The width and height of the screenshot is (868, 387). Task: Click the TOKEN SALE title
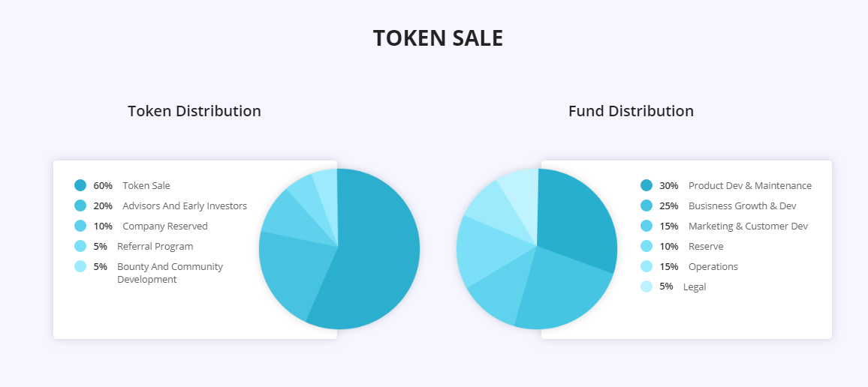click(x=438, y=38)
